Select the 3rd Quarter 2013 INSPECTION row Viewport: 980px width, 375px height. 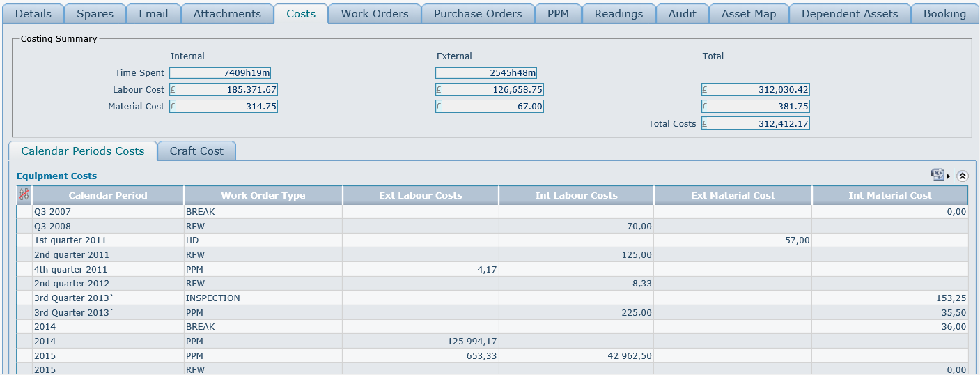(x=108, y=298)
